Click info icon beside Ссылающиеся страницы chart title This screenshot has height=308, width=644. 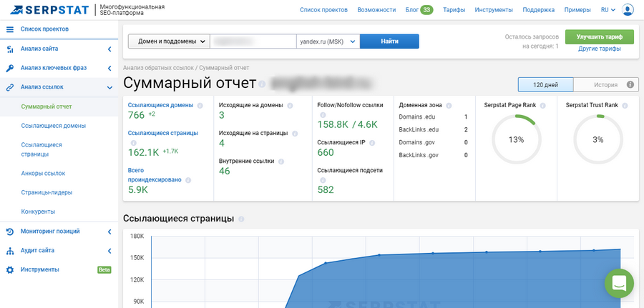coord(241,219)
